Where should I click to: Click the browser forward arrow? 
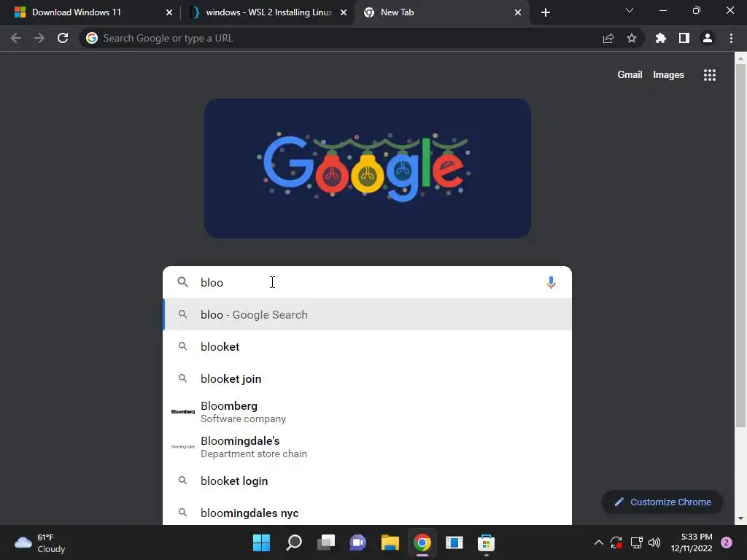point(39,38)
